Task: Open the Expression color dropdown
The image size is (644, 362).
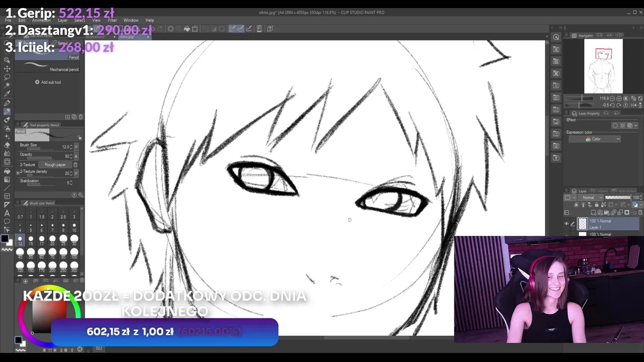Action: 595,139
